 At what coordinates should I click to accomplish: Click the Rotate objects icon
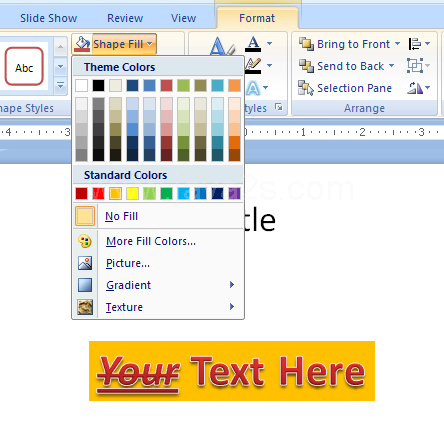point(415,88)
